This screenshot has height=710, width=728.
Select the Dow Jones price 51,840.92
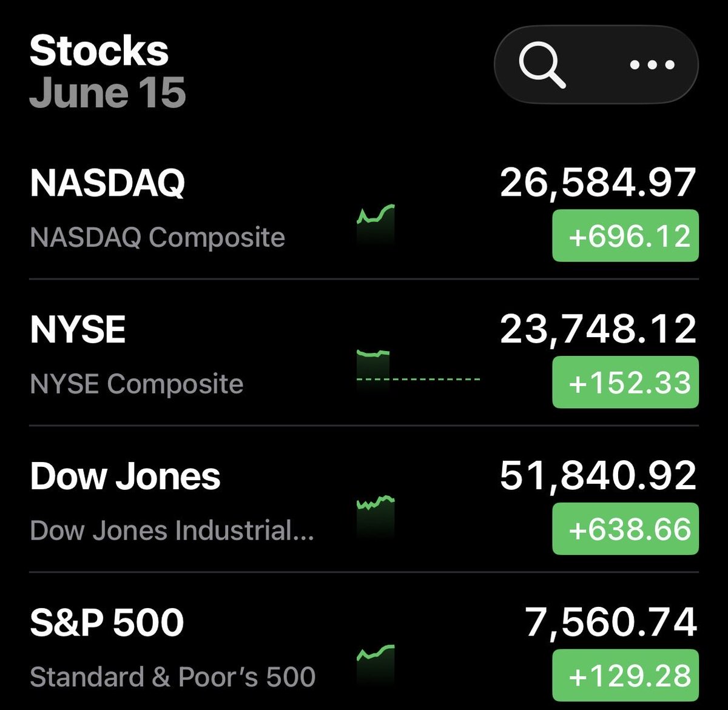tap(598, 476)
